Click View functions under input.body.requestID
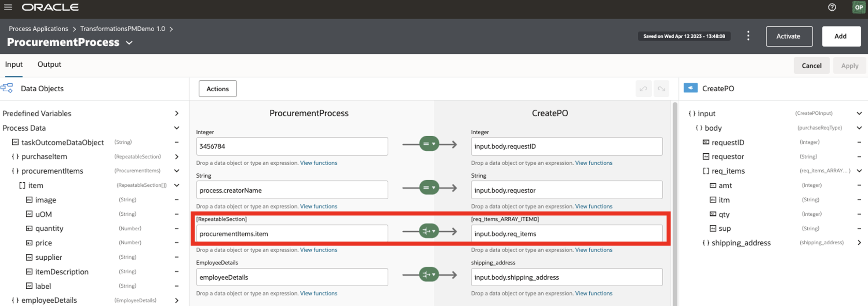868x306 pixels. [593, 163]
